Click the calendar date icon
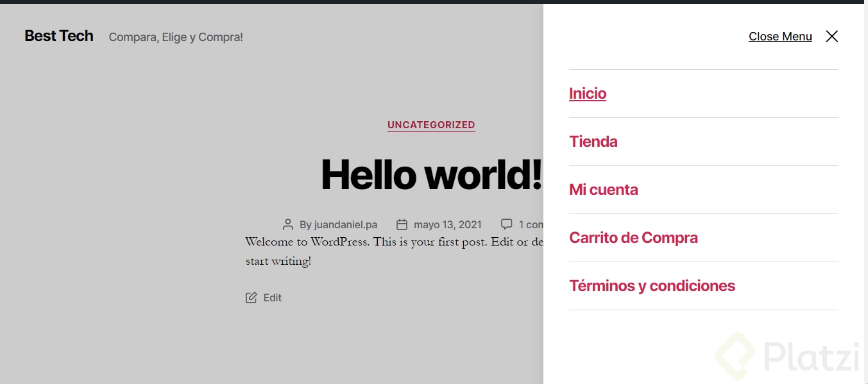 click(402, 224)
